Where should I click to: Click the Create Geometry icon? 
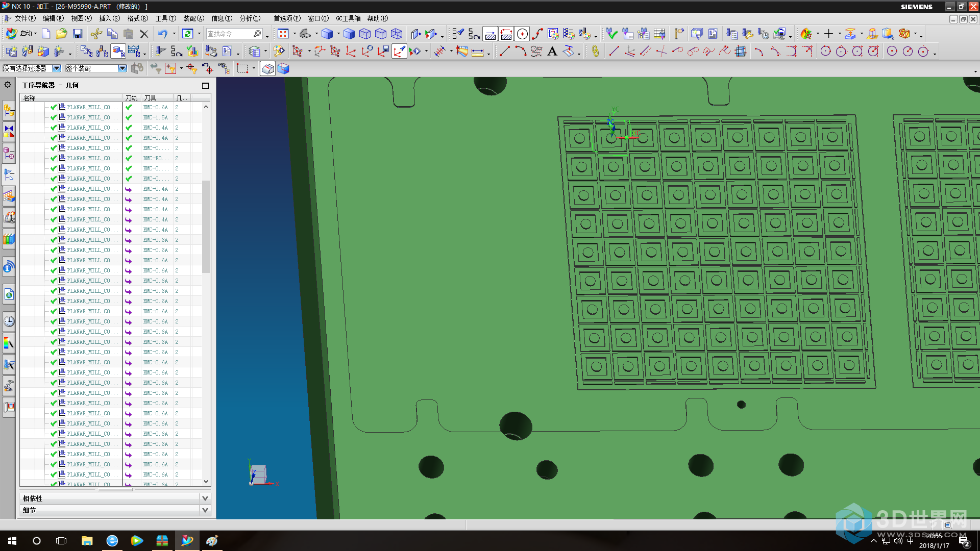tap(44, 51)
